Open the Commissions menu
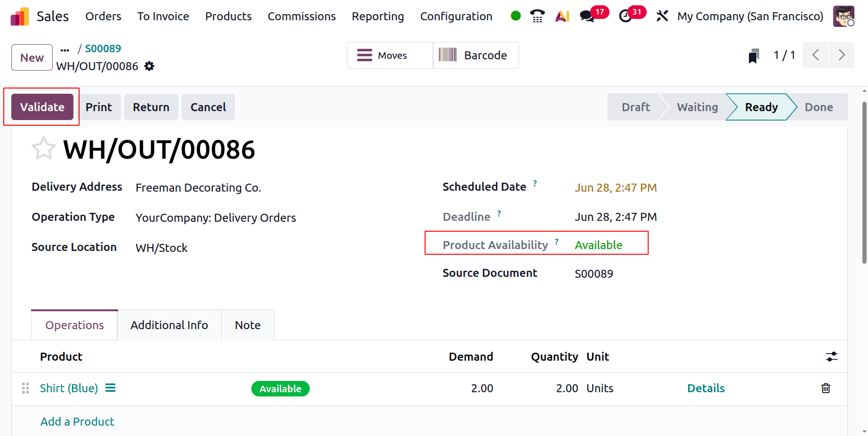The image size is (868, 436). (x=302, y=16)
